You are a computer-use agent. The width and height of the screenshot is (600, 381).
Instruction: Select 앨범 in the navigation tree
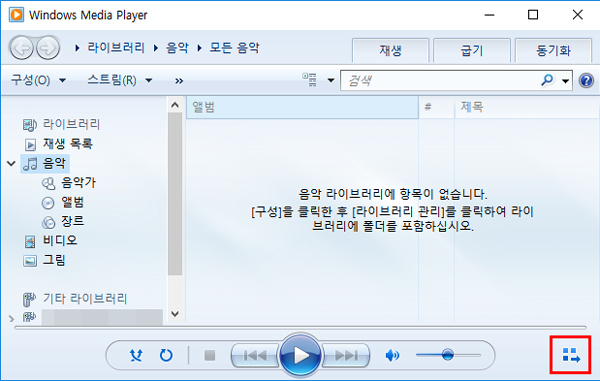point(72,202)
